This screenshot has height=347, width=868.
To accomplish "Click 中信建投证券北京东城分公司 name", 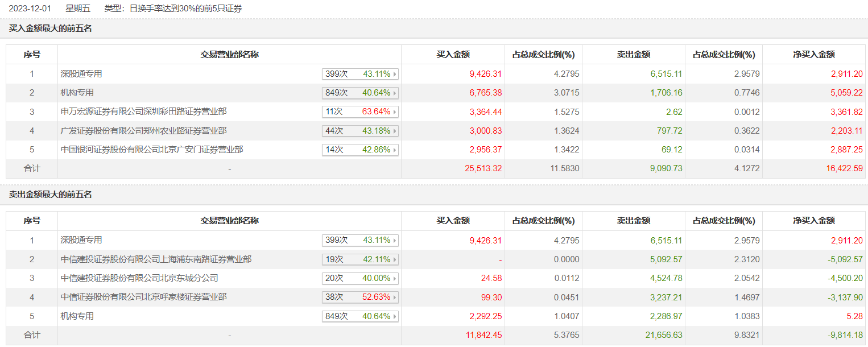I will coord(139,278).
